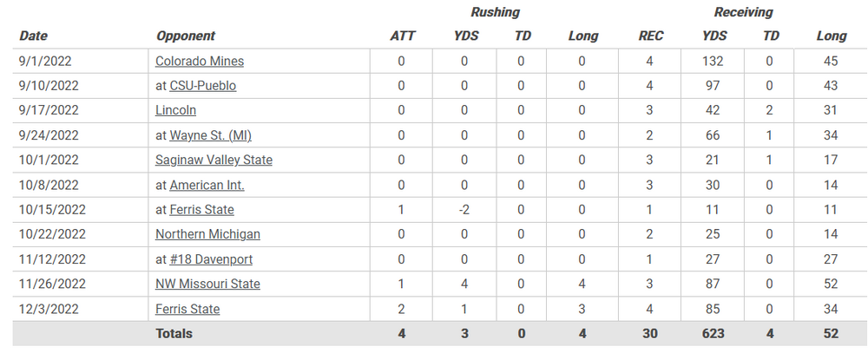The height and width of the screenshot is (353, 868).
Task: Select the Totals row label
Action: (174, 333)
